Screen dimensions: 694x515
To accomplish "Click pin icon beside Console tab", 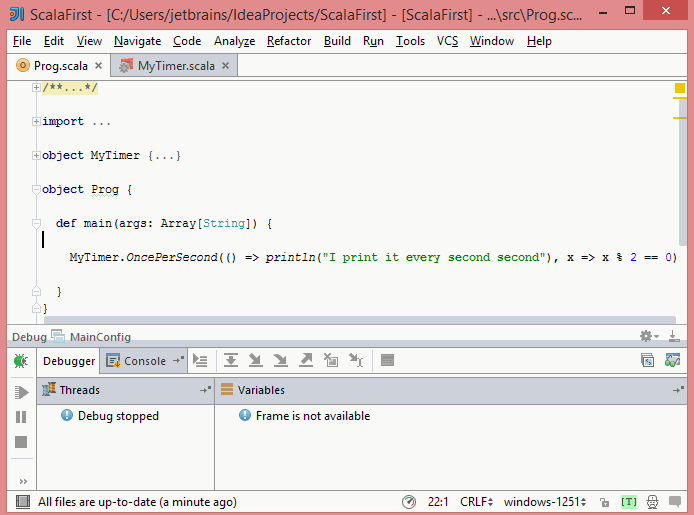I will click(178, 360).
